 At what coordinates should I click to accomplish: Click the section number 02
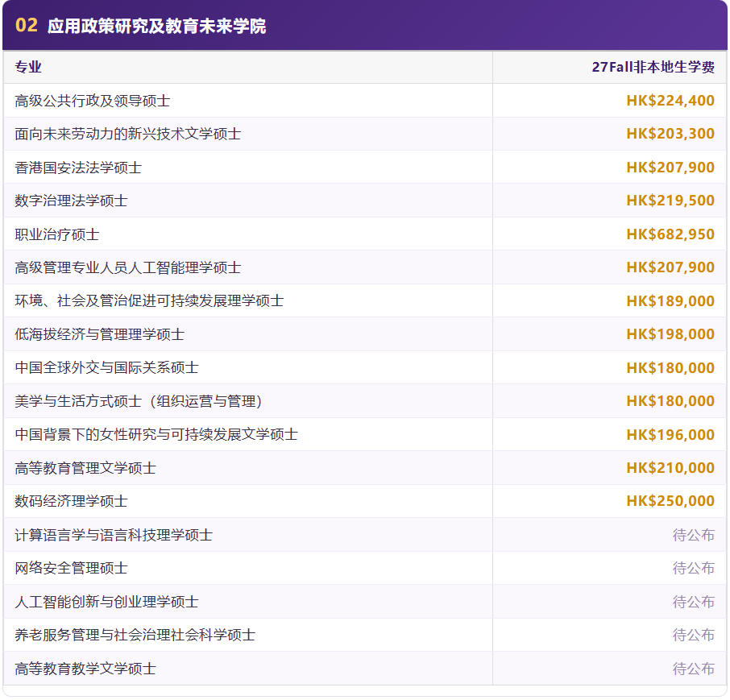pos(26,26)
